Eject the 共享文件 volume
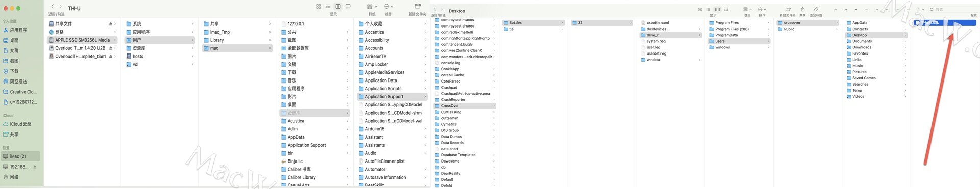The image size is (980, 189). pos(111,24)
